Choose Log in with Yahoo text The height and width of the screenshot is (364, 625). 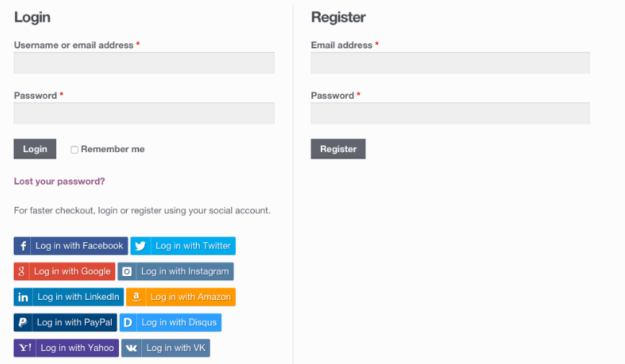pyautogui.click(x=77, y=348)
